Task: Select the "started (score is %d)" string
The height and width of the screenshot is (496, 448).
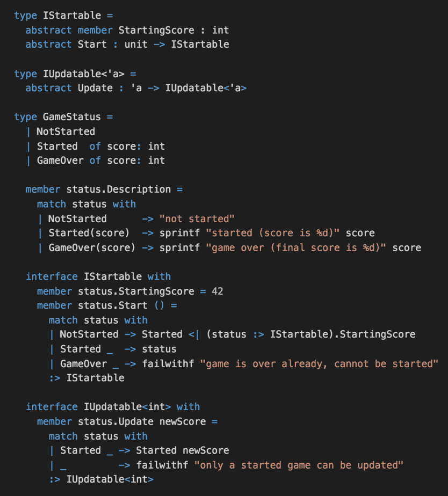Action: click(276, 233)
